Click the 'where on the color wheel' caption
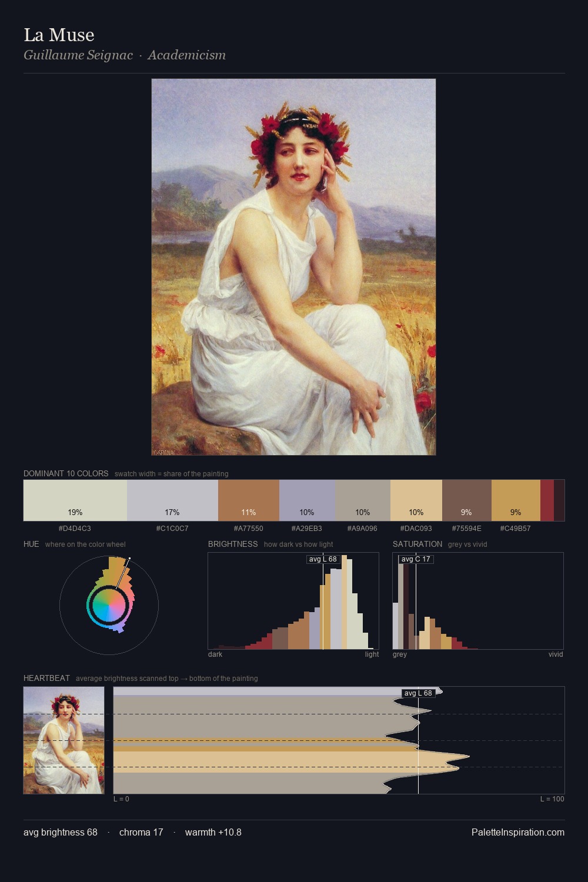Viewport: 588px width, 882px height. click(85, 544)
